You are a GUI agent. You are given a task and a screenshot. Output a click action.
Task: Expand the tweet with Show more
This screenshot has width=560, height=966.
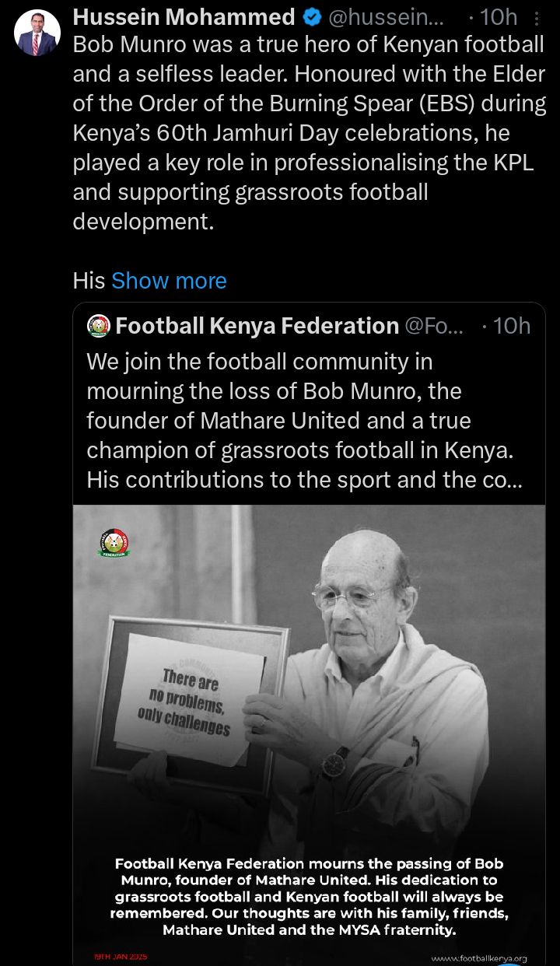169,281
